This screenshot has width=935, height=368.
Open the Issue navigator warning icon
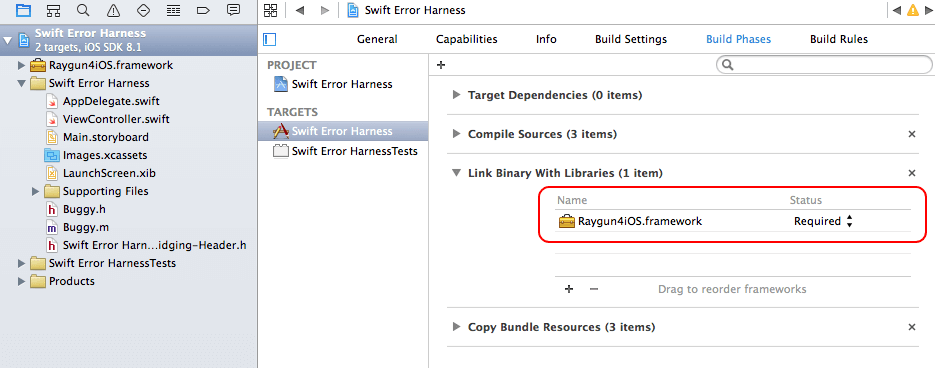tap(113, 10)
